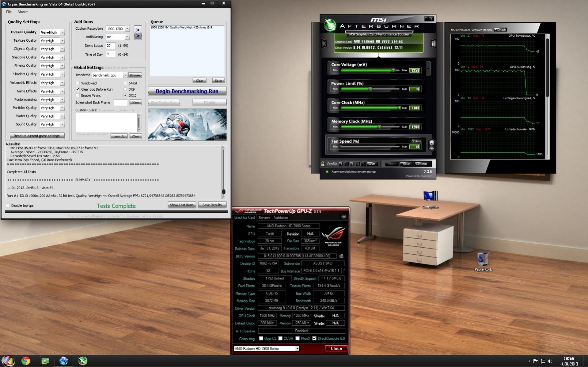Toggle the OpenCL checkbox in GPU-Z

pos(261,339)
